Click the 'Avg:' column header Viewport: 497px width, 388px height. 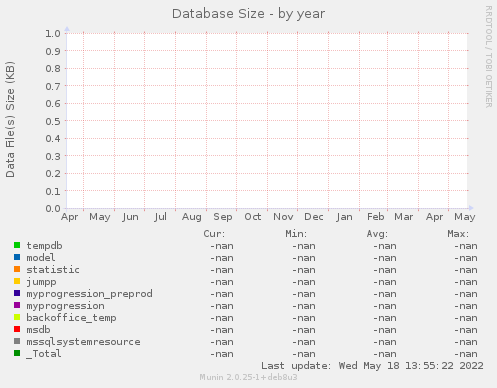pos(377,234)
